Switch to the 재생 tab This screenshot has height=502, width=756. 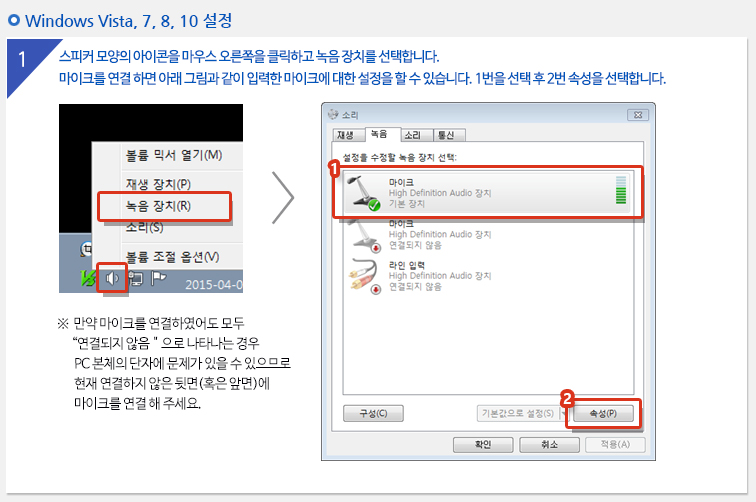(x=345, y=136)
